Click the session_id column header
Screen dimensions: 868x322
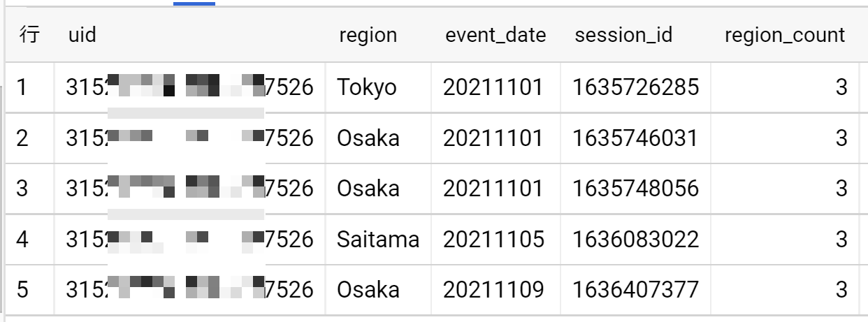coord(623,35)
